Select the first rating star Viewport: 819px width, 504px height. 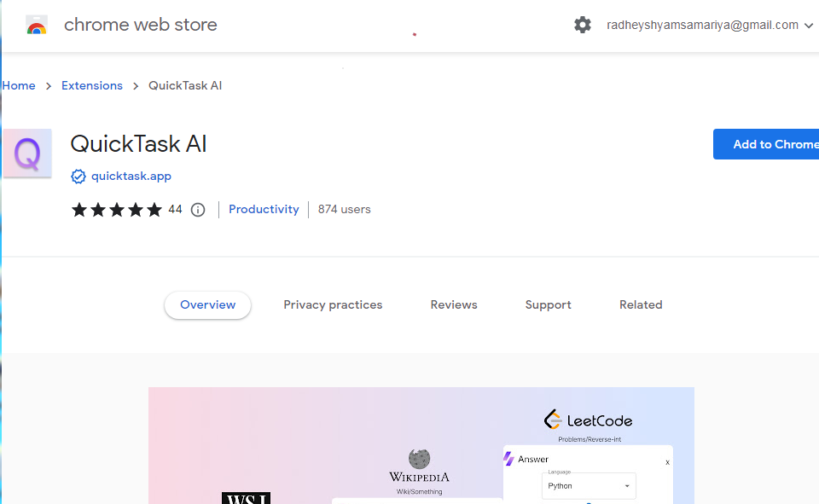[78, 209]
